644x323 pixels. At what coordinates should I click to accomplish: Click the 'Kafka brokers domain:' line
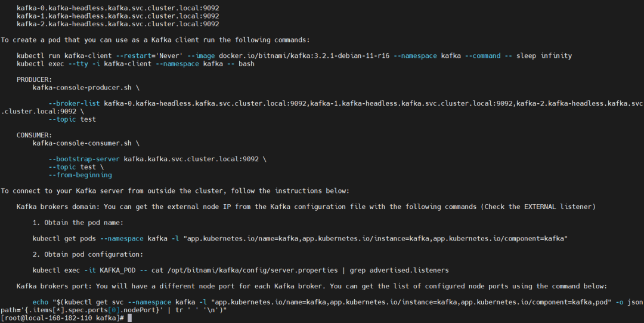pos(306,207)
